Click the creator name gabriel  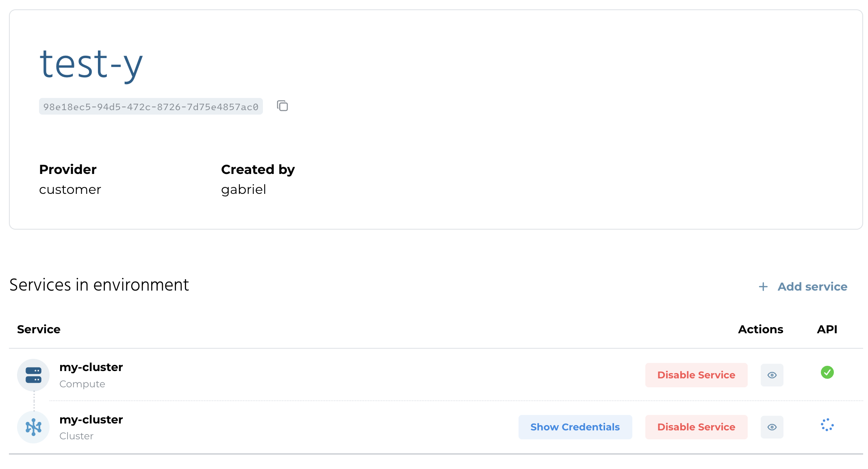(243, 190)
